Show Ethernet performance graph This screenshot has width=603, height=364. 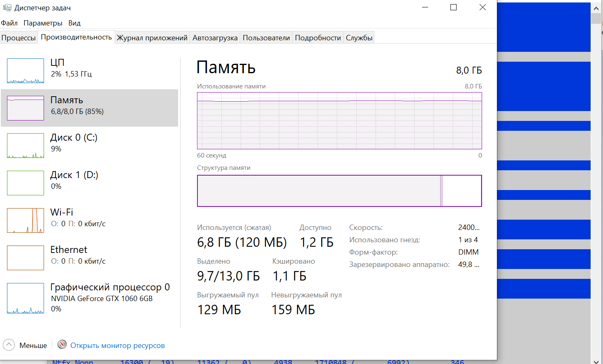click(26, 258)
